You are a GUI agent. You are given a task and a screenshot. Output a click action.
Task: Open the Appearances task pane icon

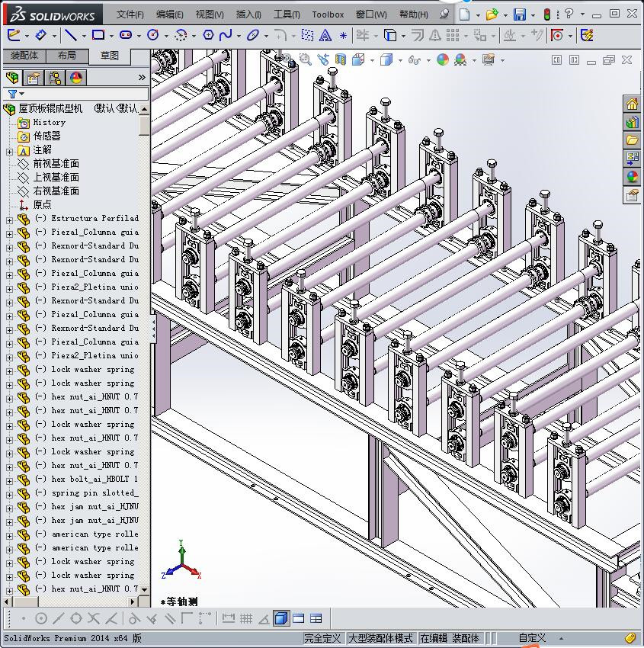tap(632, 177)
